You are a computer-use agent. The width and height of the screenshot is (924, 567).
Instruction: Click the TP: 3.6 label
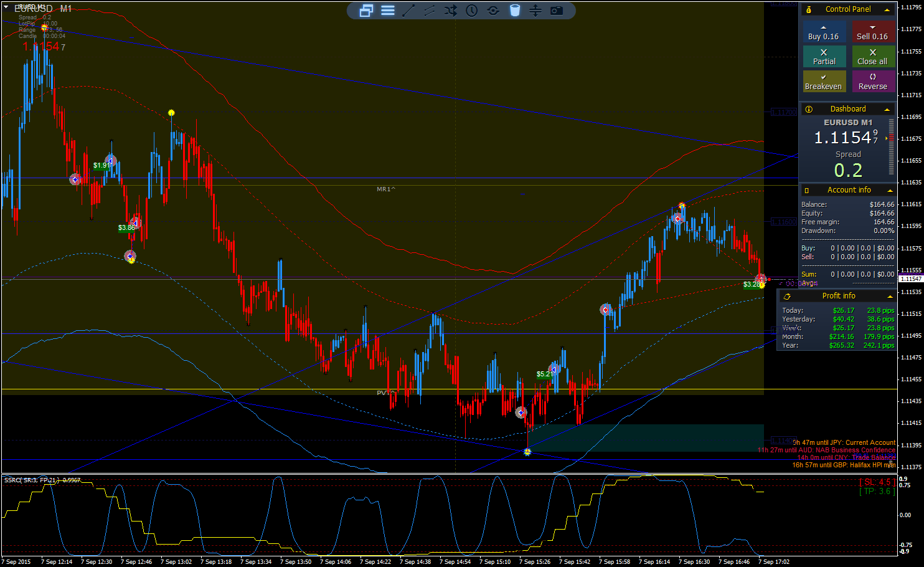coord(877,491)
